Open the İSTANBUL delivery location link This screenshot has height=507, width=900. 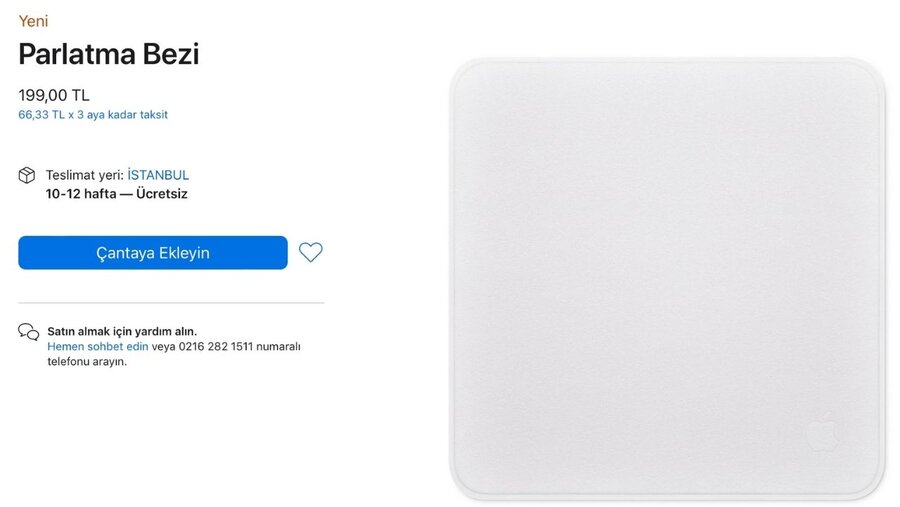(x=158, y=175)
